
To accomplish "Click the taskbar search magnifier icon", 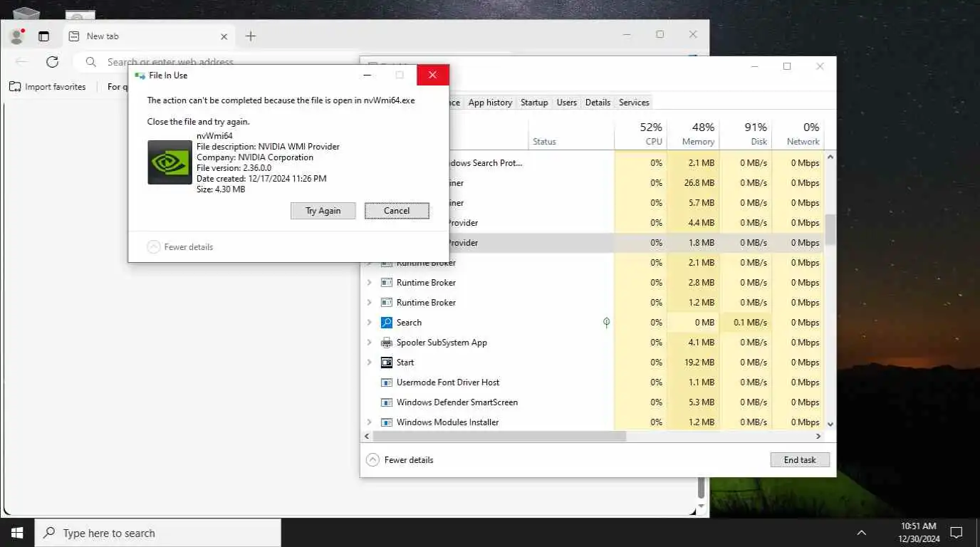I will click(x=48, y=533).
